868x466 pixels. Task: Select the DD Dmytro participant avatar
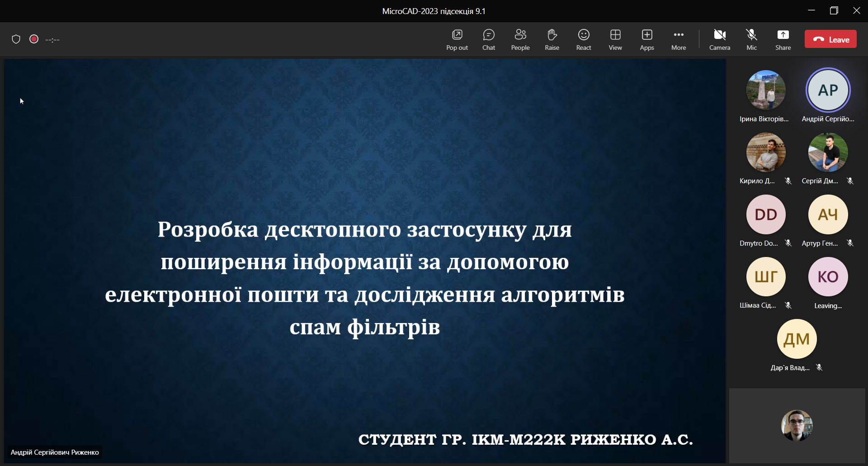[765, 214]
